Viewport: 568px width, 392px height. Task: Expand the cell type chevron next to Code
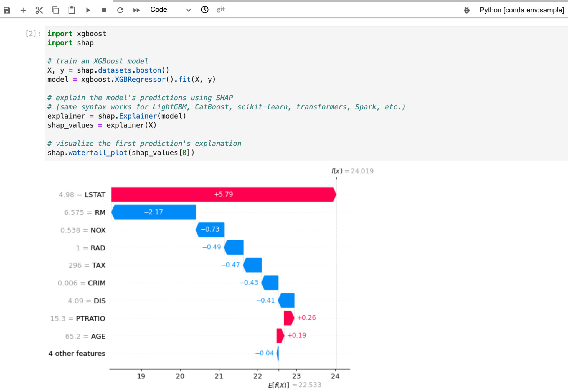[x=188, y=10]
